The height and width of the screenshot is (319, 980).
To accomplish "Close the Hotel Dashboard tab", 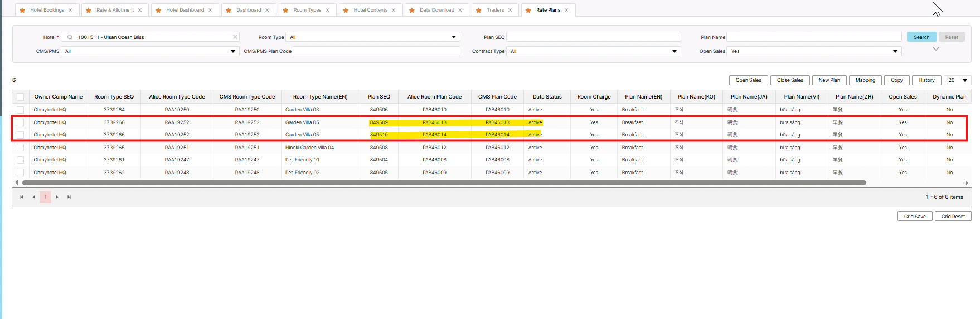I will (x=210, y=10).
